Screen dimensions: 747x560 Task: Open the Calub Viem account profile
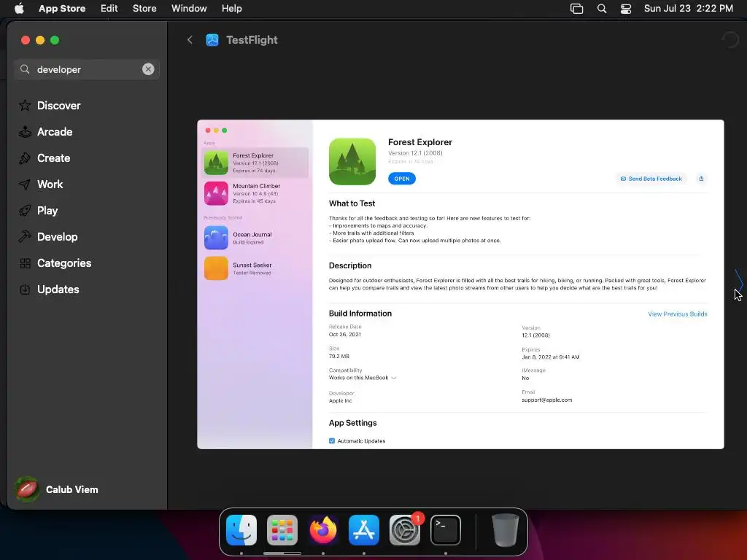[x=56, y=489]
